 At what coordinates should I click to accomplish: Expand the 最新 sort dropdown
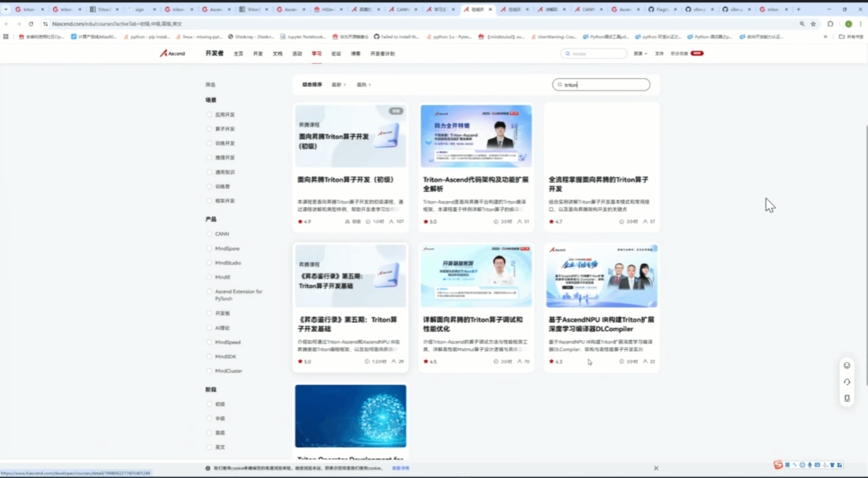(339, 85)
